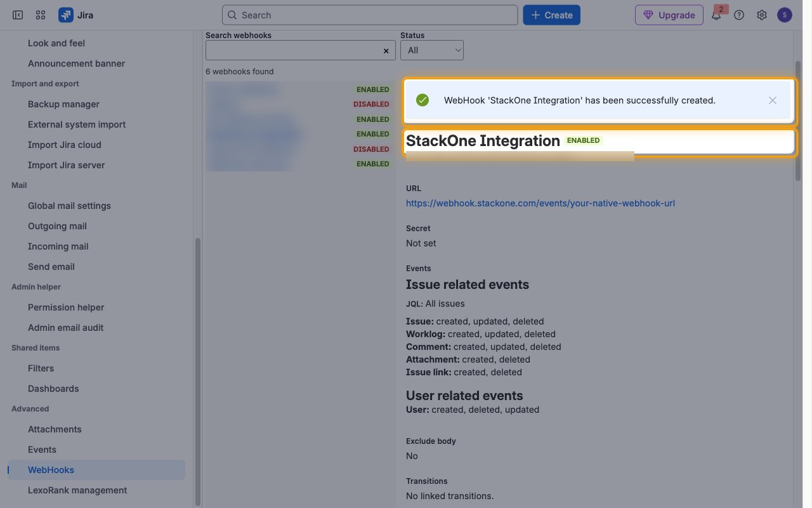Go to Filters under Shared items
812x508 pixels.
pos(41,368)
